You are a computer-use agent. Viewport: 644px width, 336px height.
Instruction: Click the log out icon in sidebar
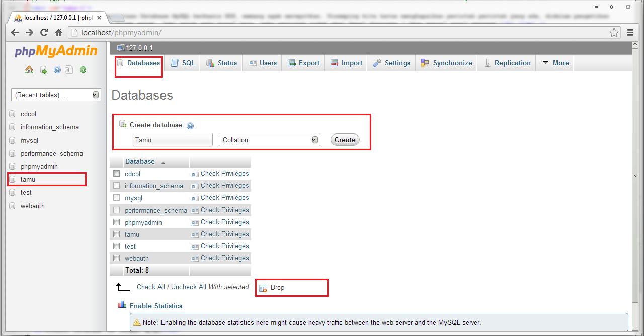click(43, 70)
